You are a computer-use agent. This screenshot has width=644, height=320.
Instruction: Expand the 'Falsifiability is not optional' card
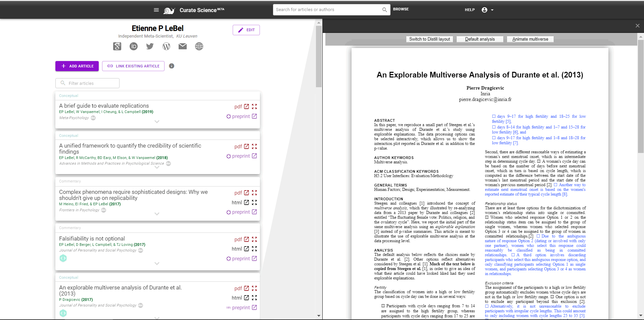coord(157,264)
